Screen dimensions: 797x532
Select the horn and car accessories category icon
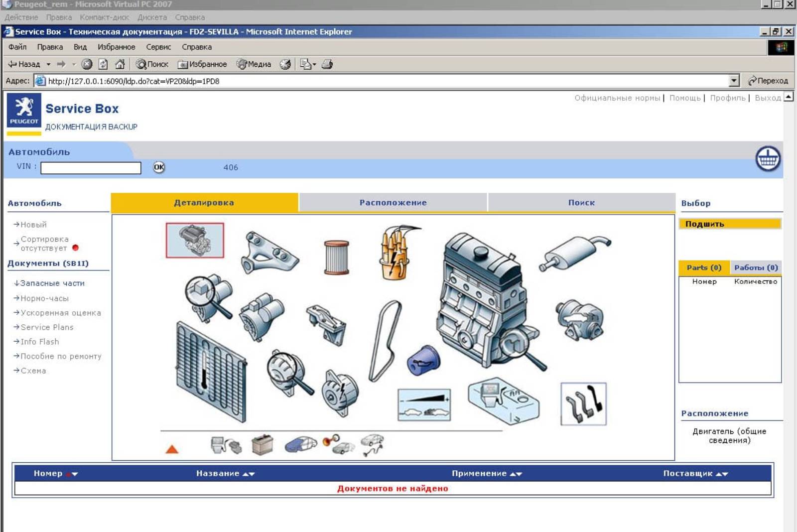(x=339, y=444)
